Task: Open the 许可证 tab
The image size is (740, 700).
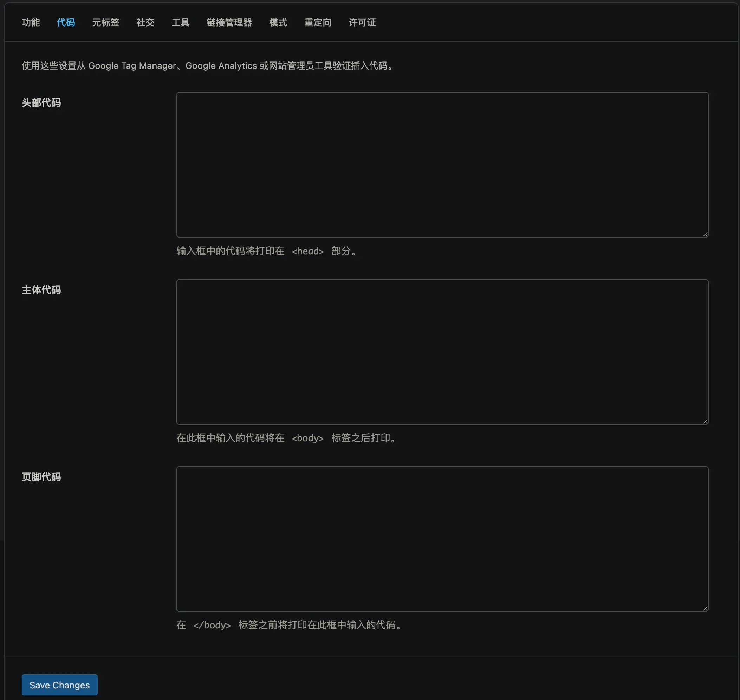Action: click(362, 22)
